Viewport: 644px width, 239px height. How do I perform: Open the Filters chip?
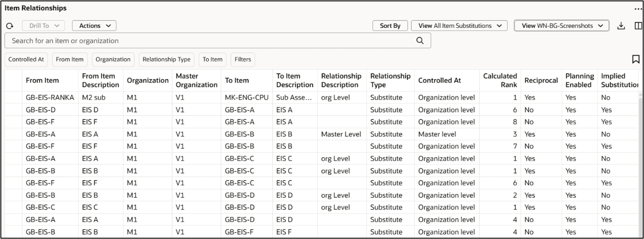pyautogui.click(x=243, y=59)
